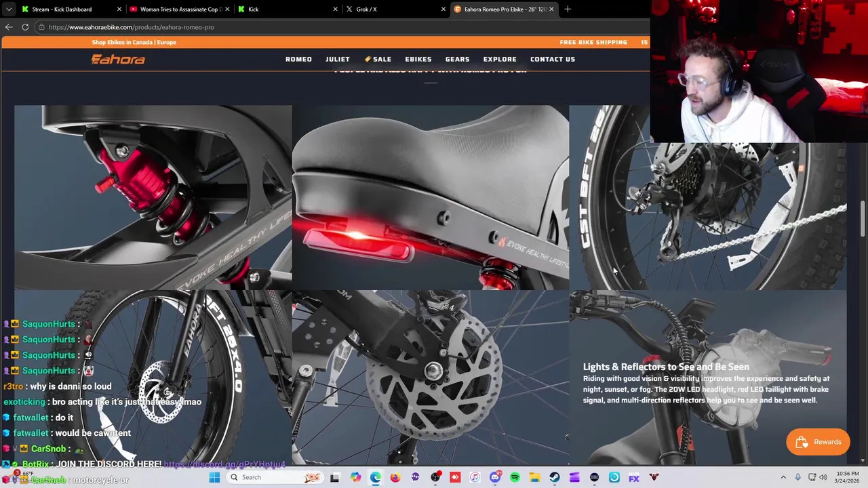Go to CONTACT US page

[553, 59]
